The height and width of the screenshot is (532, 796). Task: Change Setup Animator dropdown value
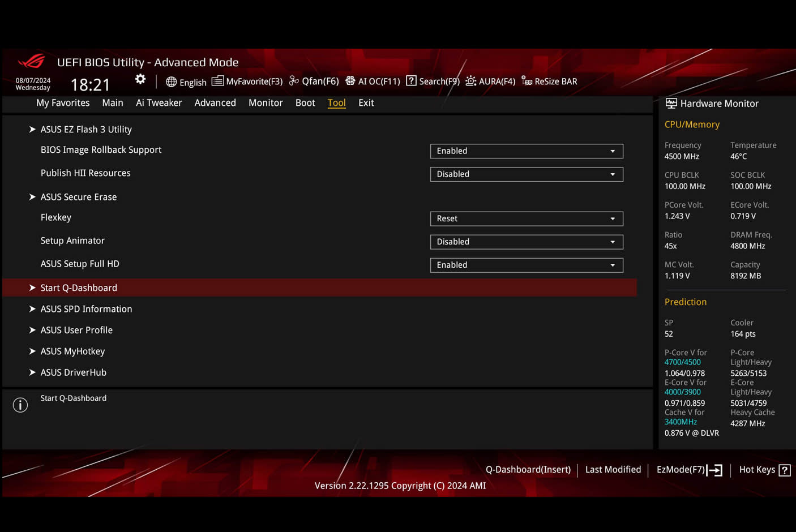[x=526, y=242]
